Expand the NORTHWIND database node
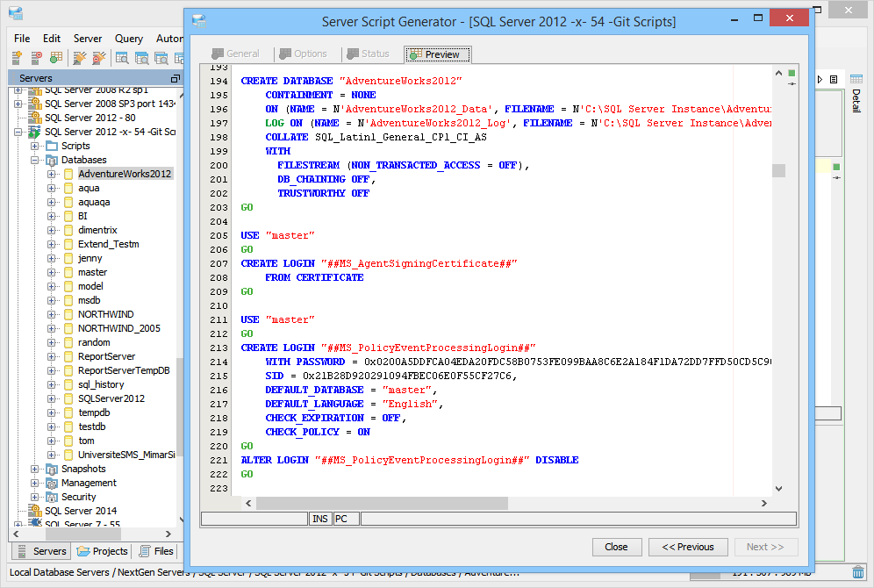The image size is (874, 588). tap(51, 314)
